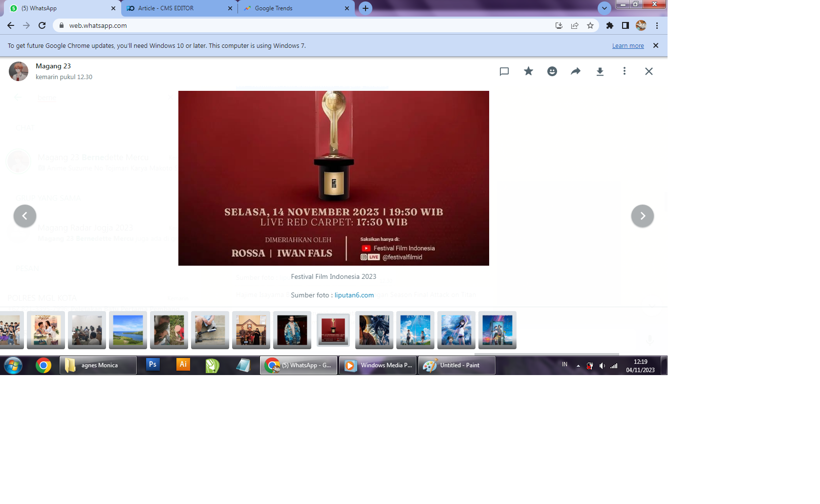Select the red trophy thumbnail
Screen dimensions: 820x504
(x=333, y=330)
